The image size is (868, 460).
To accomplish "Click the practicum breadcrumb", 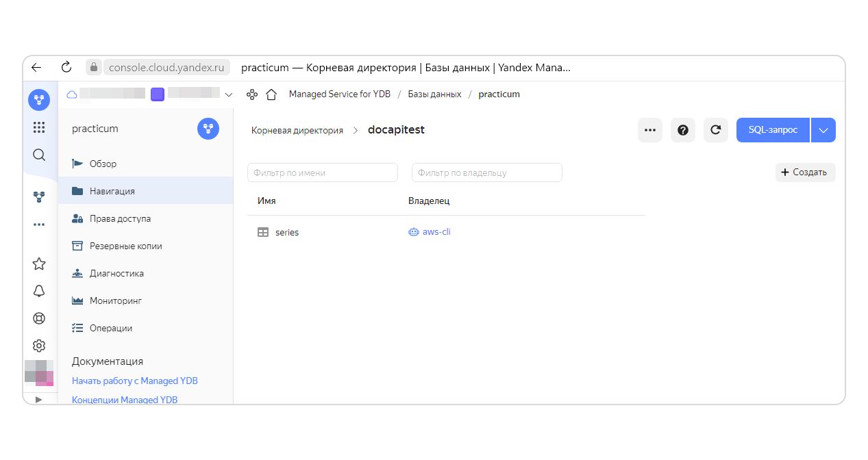I will (499, 94).
